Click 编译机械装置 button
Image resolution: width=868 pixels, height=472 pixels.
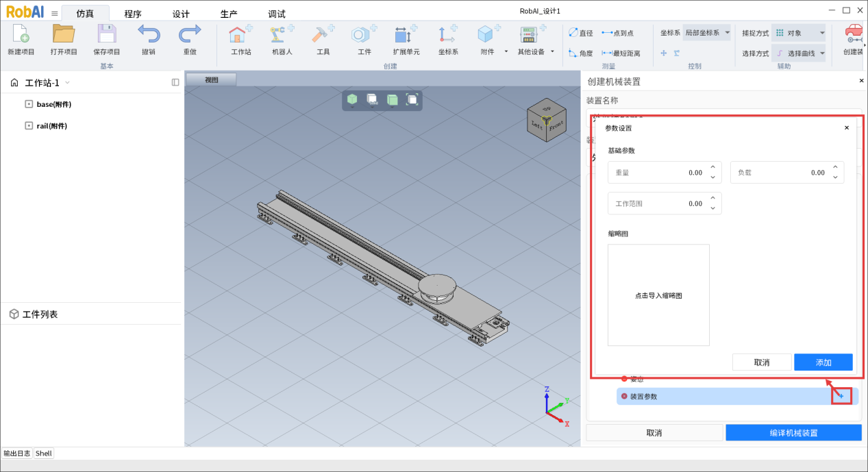click(793, 433)
